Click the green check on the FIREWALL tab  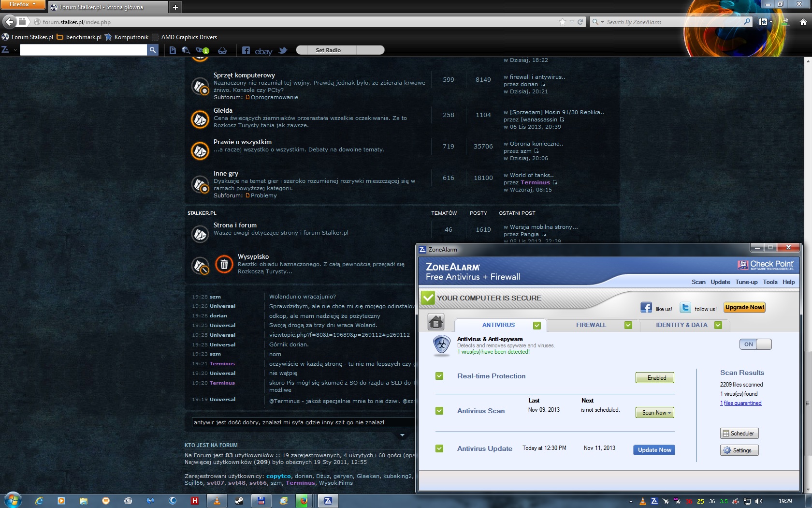click(x=628, y=325)
